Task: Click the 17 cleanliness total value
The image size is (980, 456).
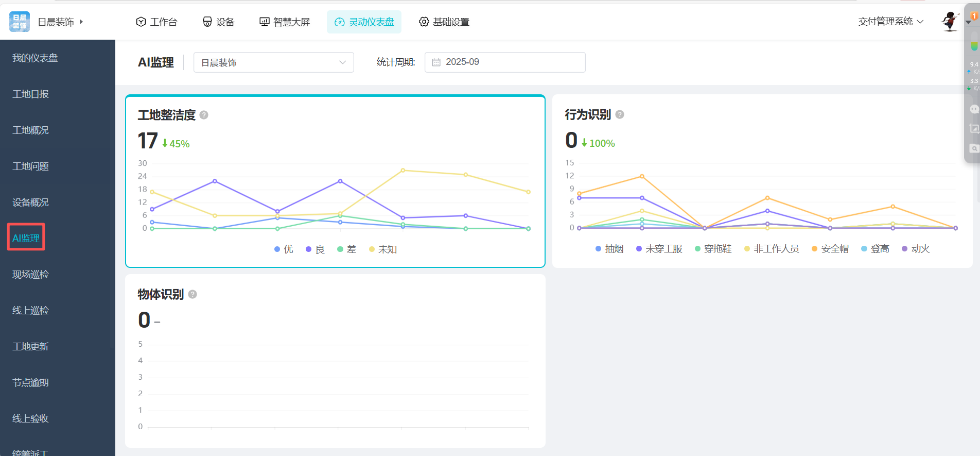Action: point(148,141)
